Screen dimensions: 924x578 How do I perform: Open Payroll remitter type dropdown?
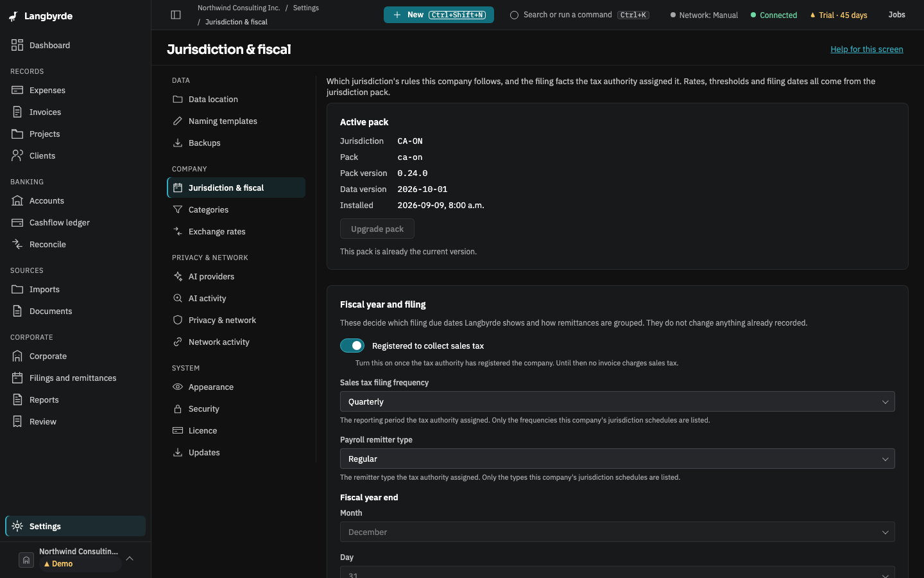pyautogui.click(x=617, y=459)
